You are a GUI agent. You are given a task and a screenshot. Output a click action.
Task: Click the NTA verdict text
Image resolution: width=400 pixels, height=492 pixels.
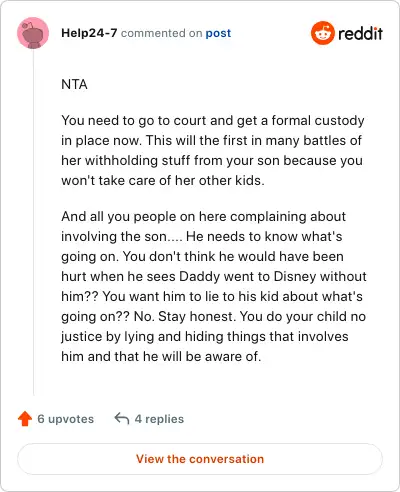pos(74,84)
